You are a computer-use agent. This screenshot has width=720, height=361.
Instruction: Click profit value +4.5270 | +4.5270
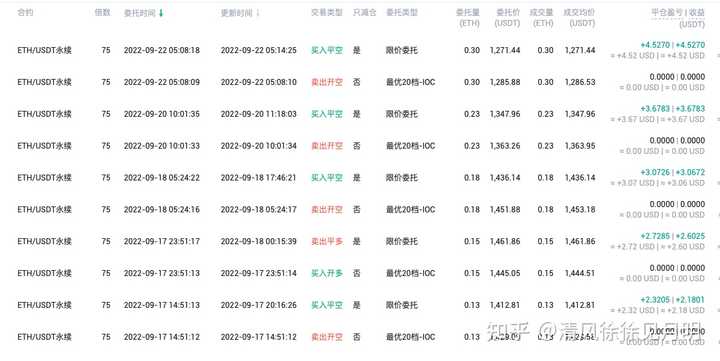(673, 45)
